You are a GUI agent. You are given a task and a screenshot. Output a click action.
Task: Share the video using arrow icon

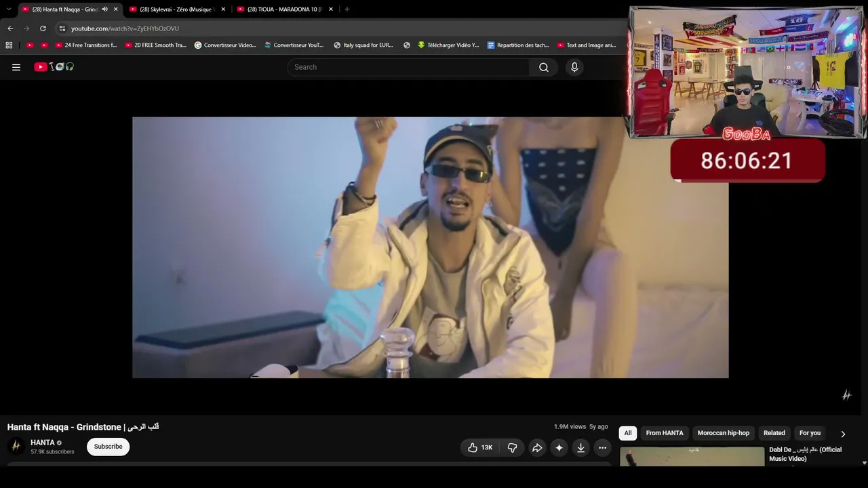click(537, 447)
